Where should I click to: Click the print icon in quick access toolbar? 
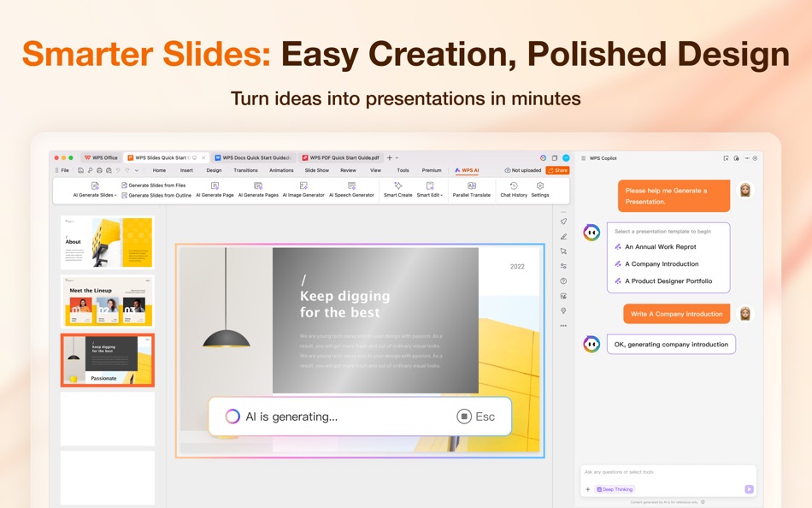[99, 170]
